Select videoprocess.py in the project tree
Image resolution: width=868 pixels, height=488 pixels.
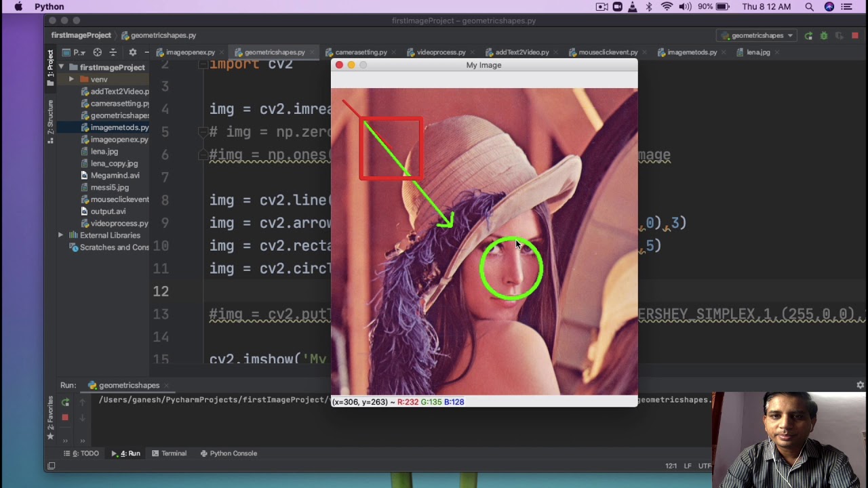point(115,223)
